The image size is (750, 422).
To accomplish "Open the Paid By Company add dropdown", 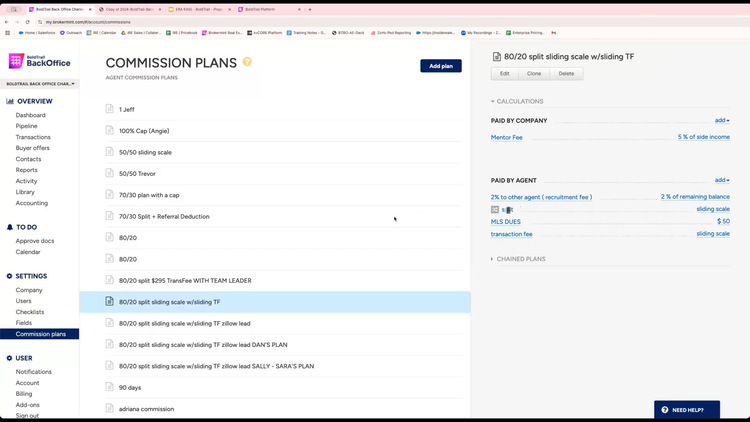I will click(722, 121).
